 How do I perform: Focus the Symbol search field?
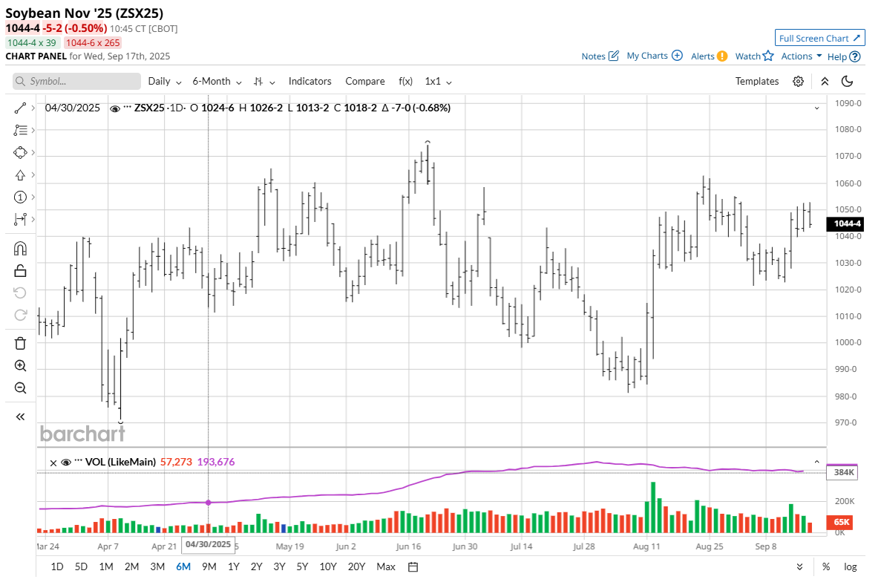coord(76,81)
